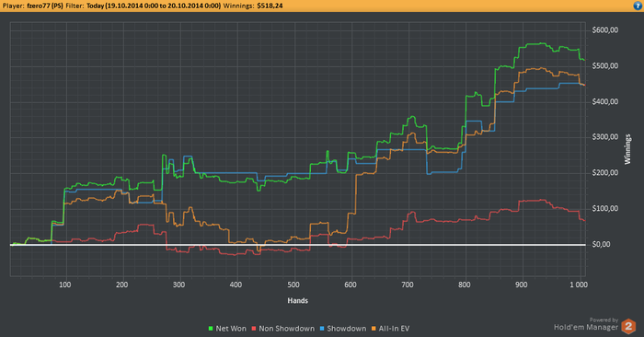
Task: Click the 200 hands axis label
Action: [x=122, y=285]
